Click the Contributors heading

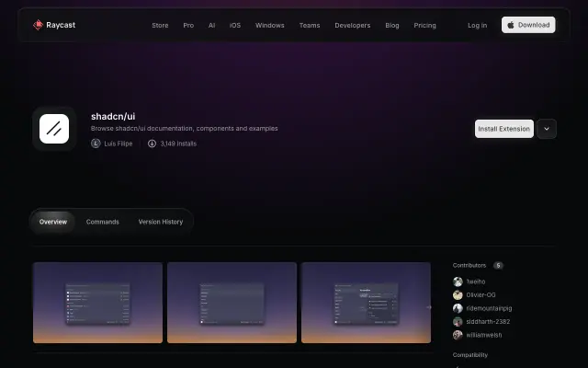click(469, 266)
